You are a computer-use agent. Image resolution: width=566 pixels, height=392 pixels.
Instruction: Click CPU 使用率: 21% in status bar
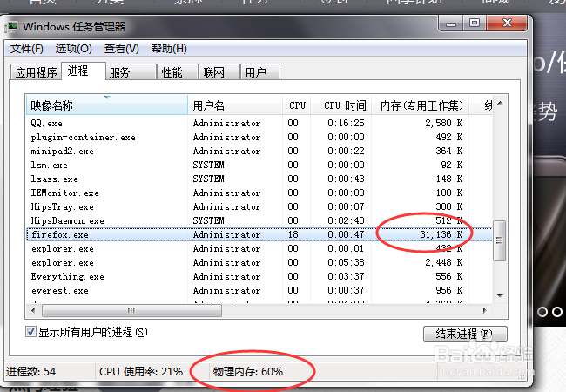coord(141,371)
